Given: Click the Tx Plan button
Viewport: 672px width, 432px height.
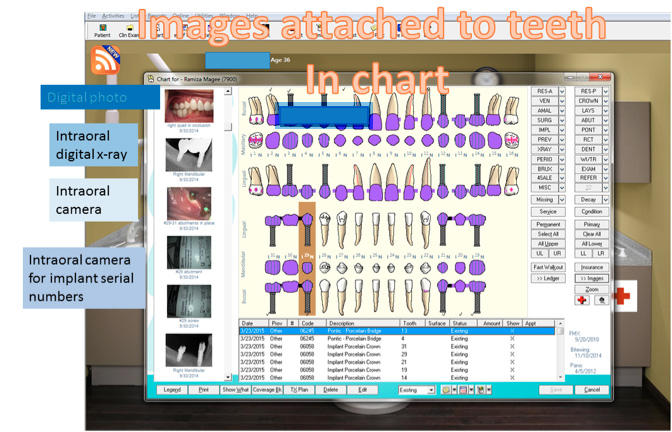Looking at the screenshot, I should 300,390.
